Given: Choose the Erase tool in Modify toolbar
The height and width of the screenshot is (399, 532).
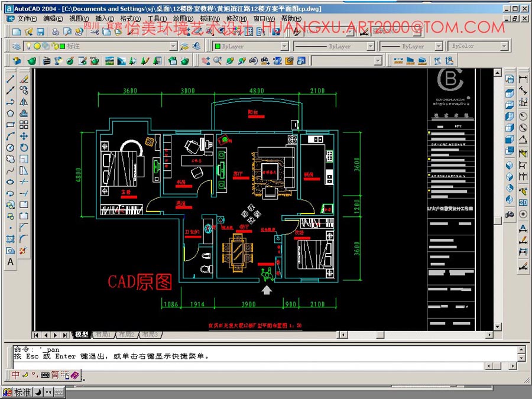Looking at the screenshot, I should [x=24, y=79].
